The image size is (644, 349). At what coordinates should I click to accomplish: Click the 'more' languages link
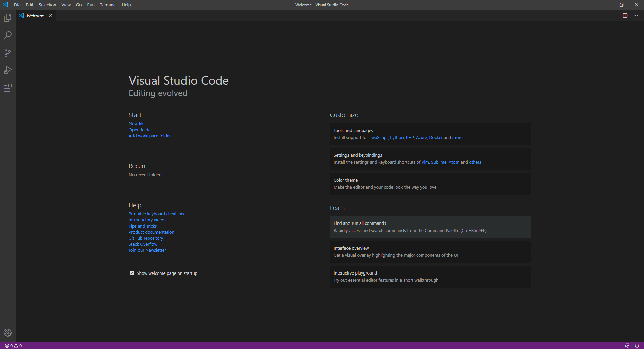457,137
